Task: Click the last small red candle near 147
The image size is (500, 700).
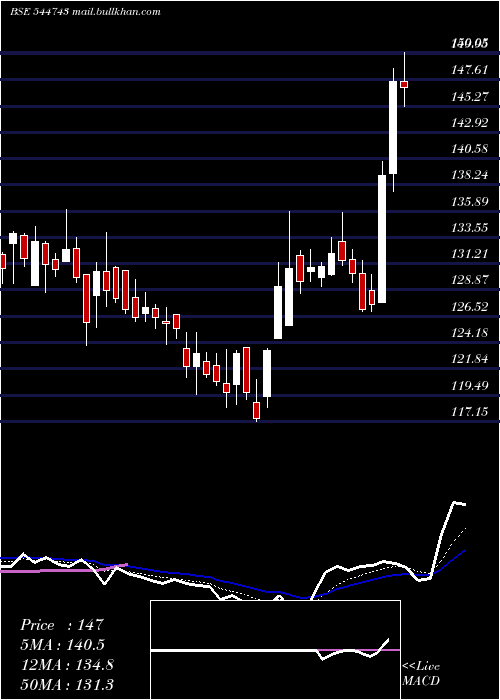Action: point(404,84)
